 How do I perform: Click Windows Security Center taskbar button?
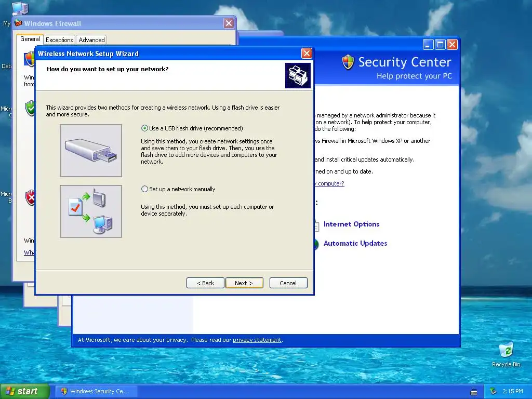pos(97,391)
